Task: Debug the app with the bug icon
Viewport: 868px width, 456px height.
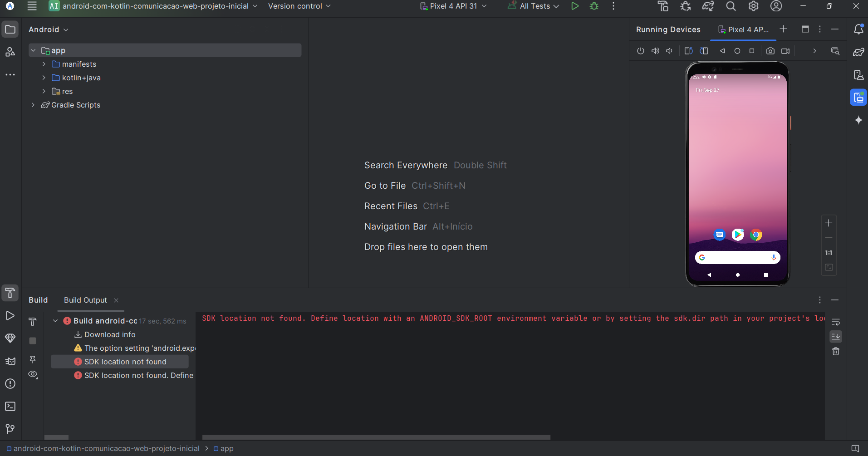Action: tap(594, 6)
